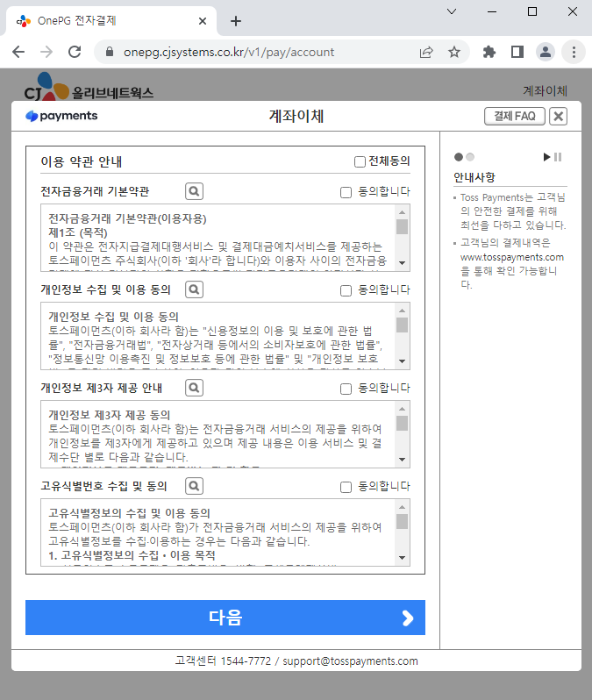
Task: Pause the notice slideshow
Action: (558, 157)
